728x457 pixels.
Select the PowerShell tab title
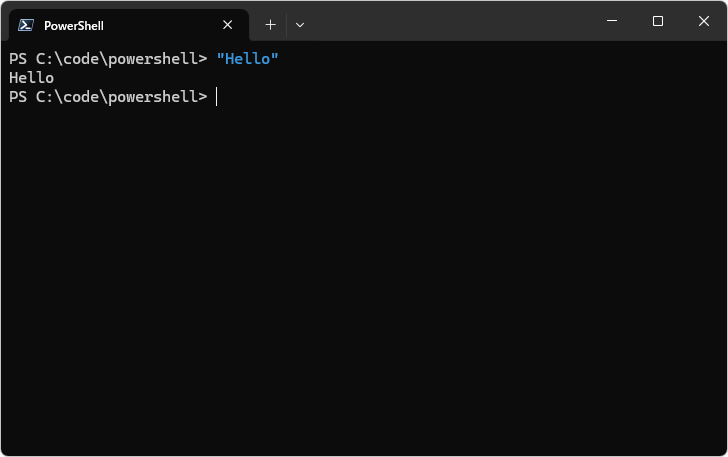pyautogui.click(x=73, y=25)
